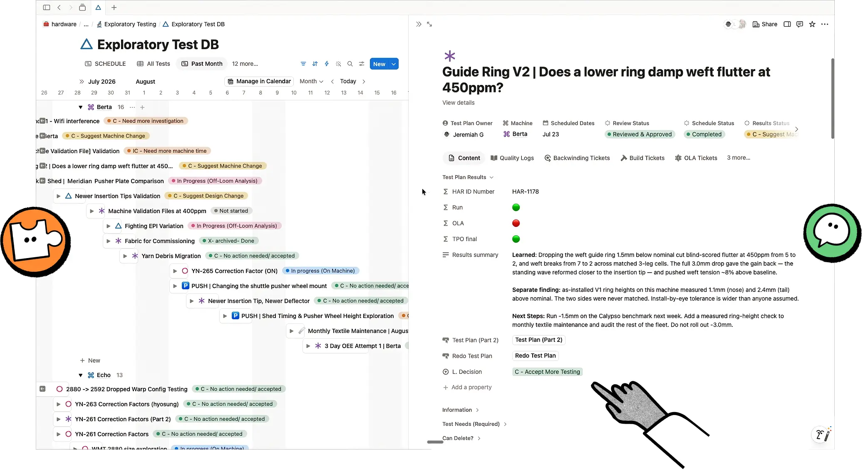Expand Newer Insertion Tips Validation row
The image size is (868, 472).
pos(59,196)
